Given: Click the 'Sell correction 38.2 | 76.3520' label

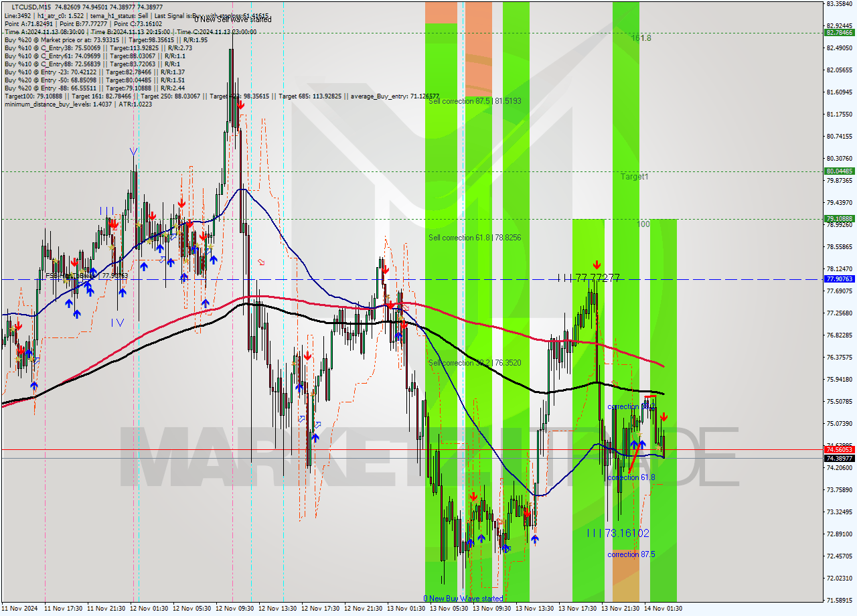Looking at the screenshot, I should coord(475,363).
